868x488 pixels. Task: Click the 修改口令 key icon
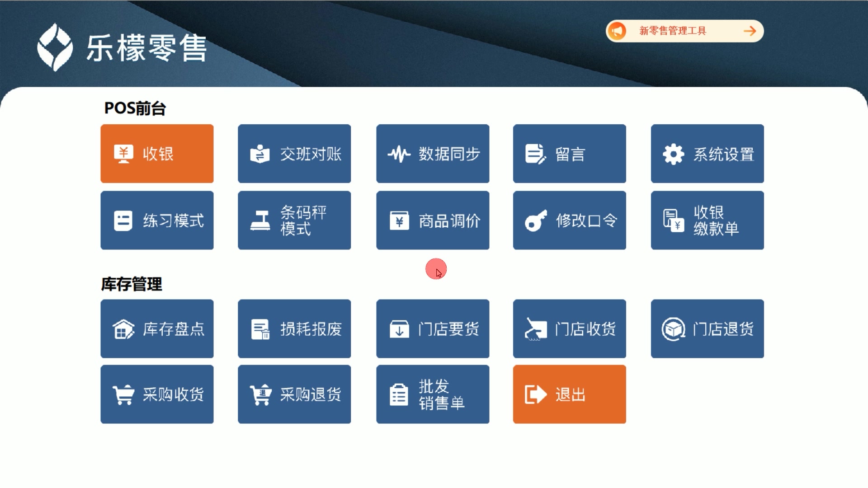536,221
